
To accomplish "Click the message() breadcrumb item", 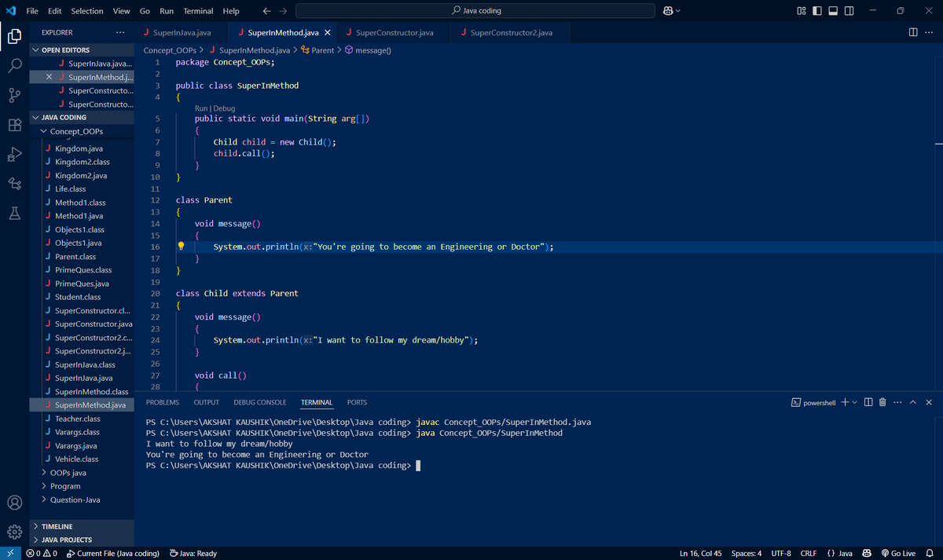I will point(368,50).
